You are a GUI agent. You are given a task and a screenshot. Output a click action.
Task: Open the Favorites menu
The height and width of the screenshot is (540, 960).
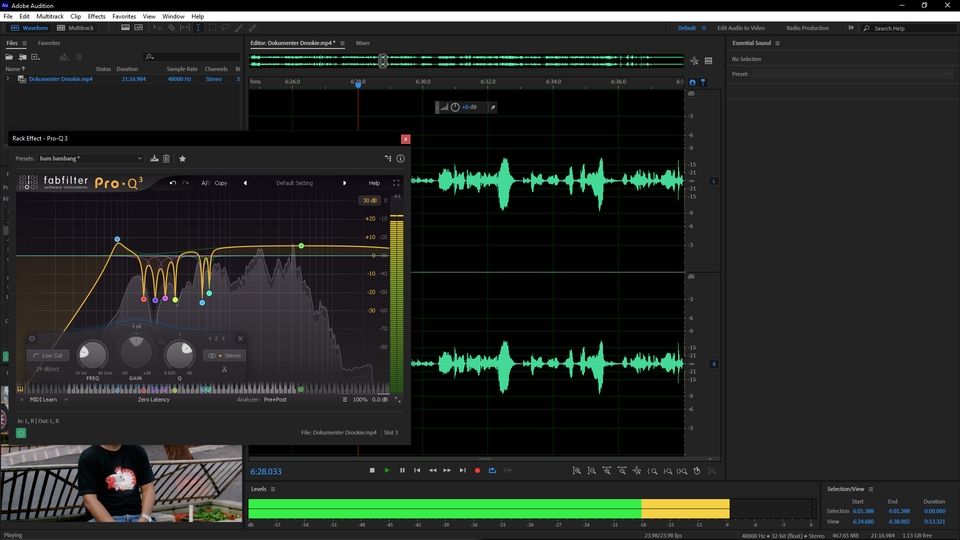click(x=124, y=17)
